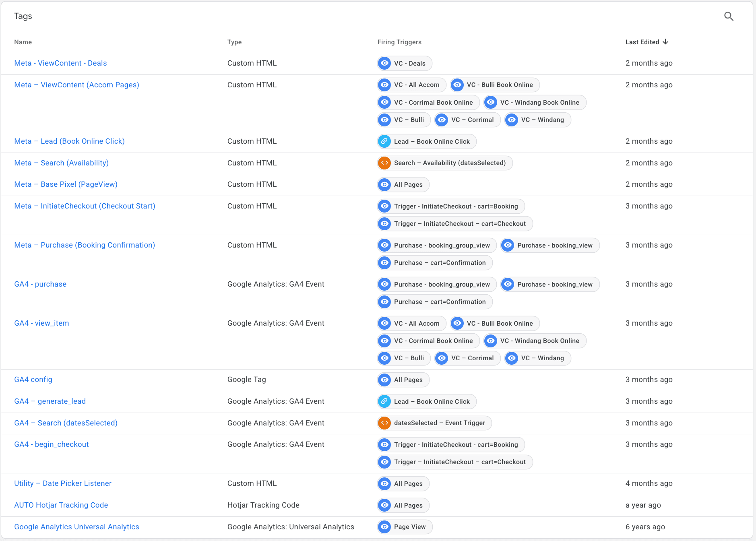
Task: Open the GA4 – Search (datesSelected) tag
Action: pyautogui.click(x=66, y=423)
